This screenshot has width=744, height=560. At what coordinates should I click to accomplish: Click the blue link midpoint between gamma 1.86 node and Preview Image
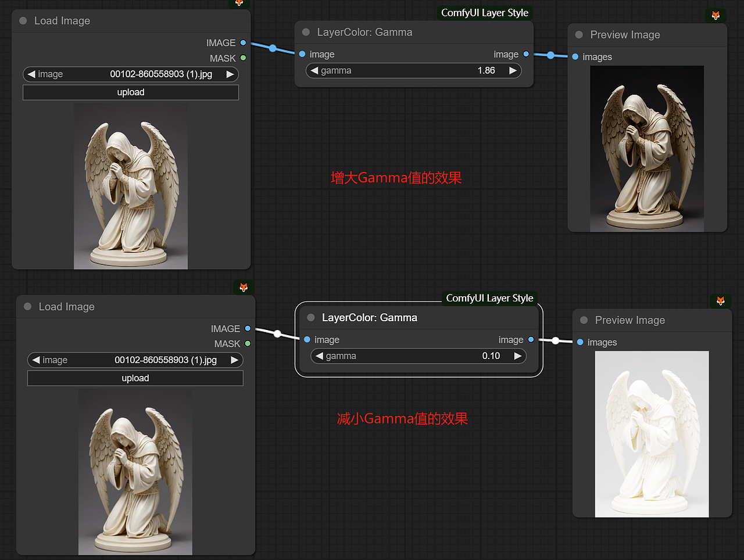pos(550,55)
